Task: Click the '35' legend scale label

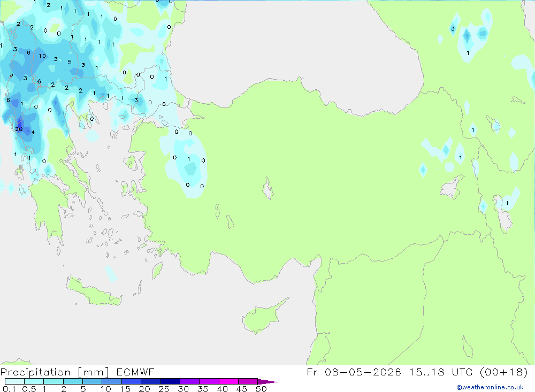Action: 203,389
